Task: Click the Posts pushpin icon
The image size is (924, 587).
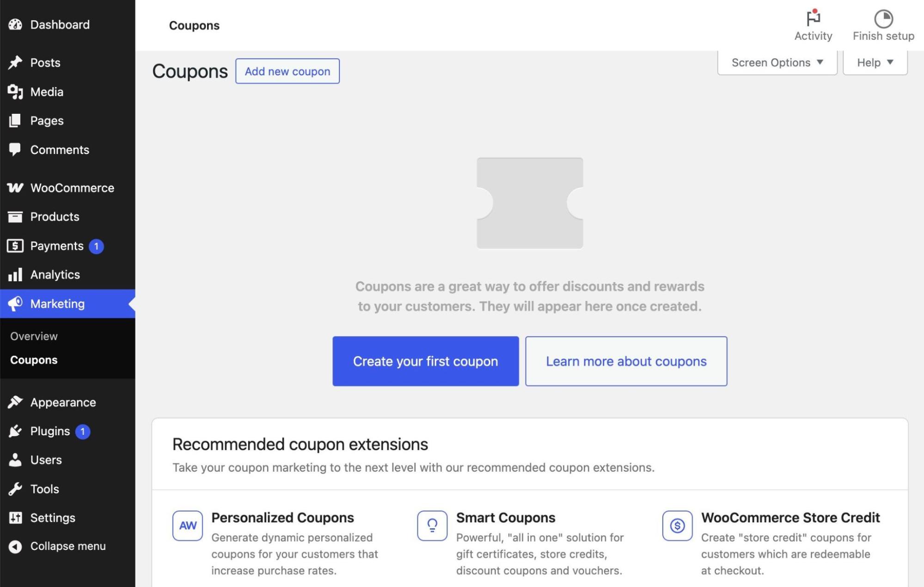Action: click(15, 62)
